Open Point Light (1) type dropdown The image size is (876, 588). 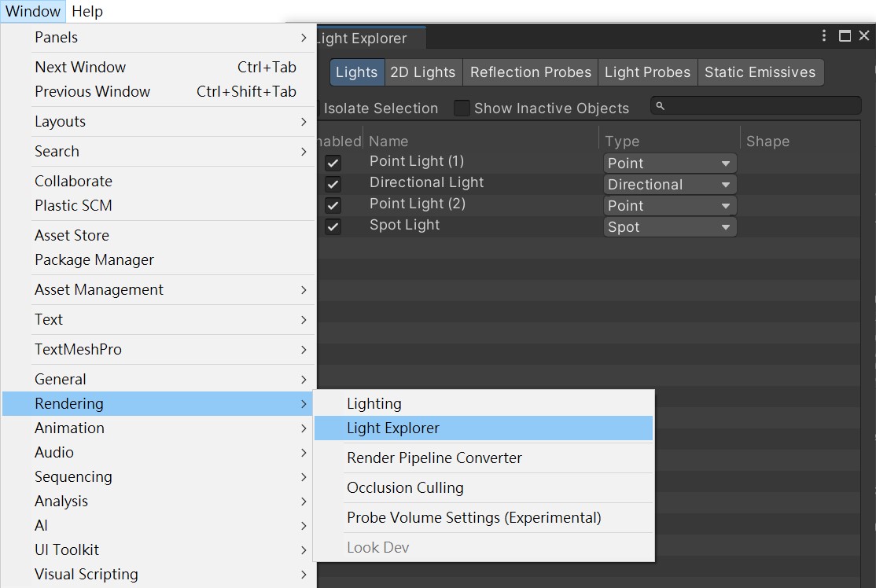point(669,164)
